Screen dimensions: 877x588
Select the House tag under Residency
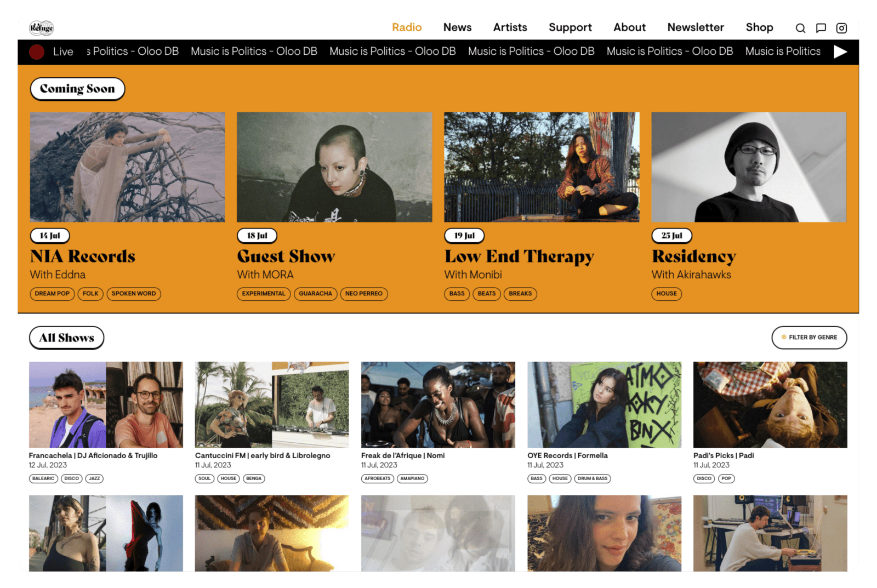[667, 294]
